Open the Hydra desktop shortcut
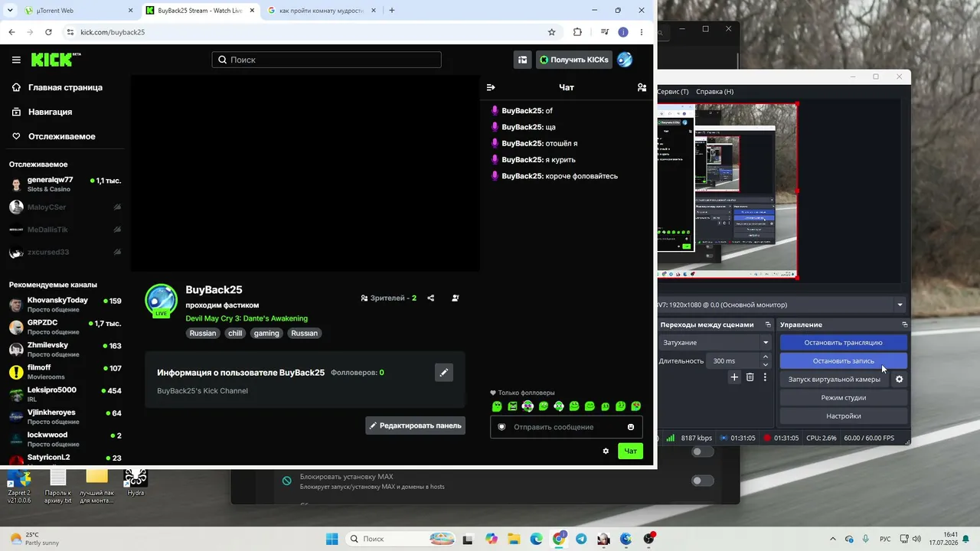 [x=136, y=483]
